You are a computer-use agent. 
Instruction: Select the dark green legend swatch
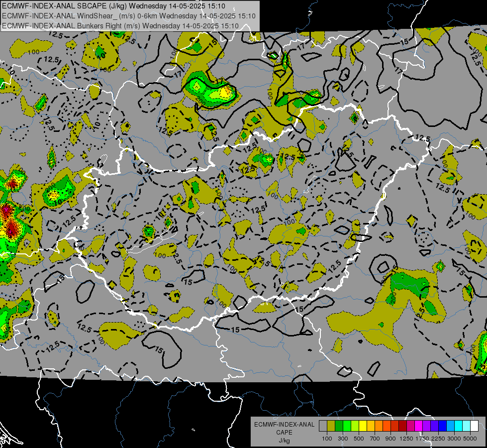pos(339,426)
